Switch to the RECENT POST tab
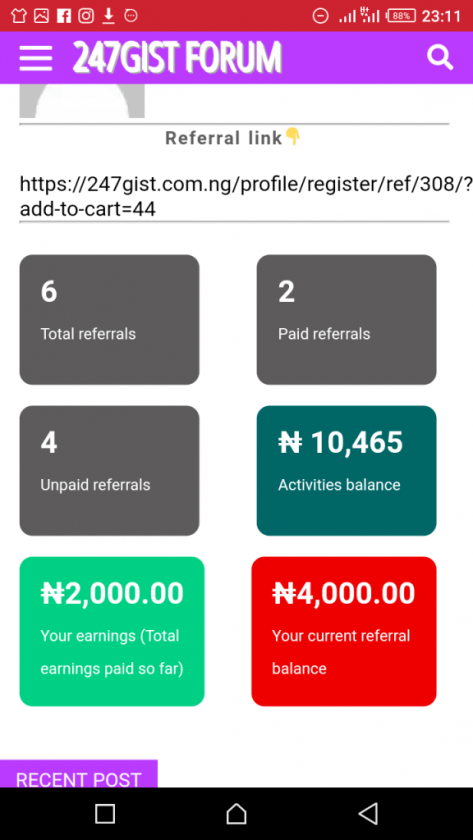The image size is (473, 840). [79, 774]
